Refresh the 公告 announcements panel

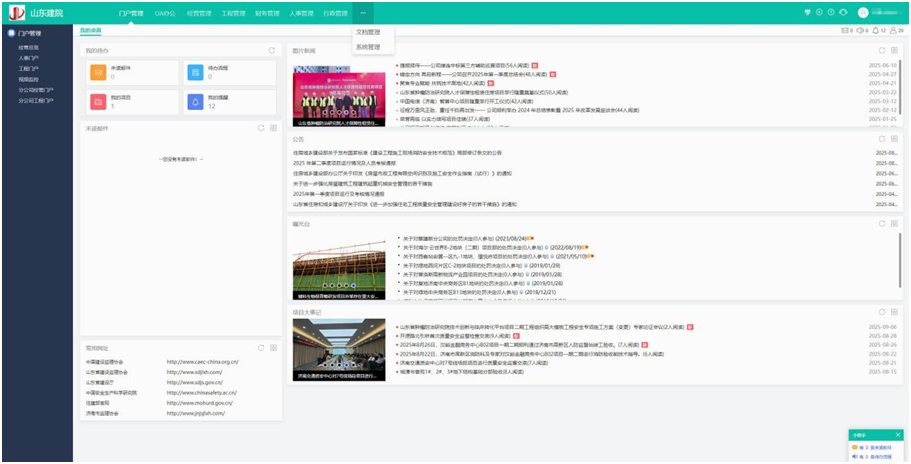[881, 139]
